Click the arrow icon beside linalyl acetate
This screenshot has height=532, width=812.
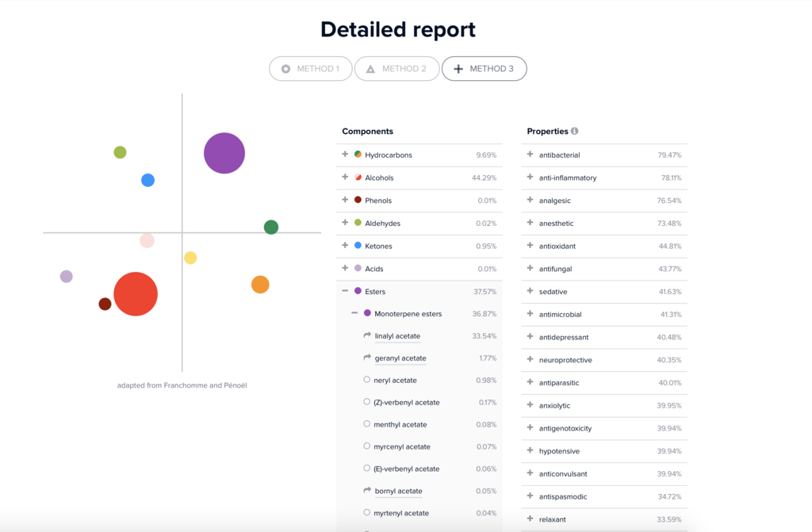click(x=367, y=335)
